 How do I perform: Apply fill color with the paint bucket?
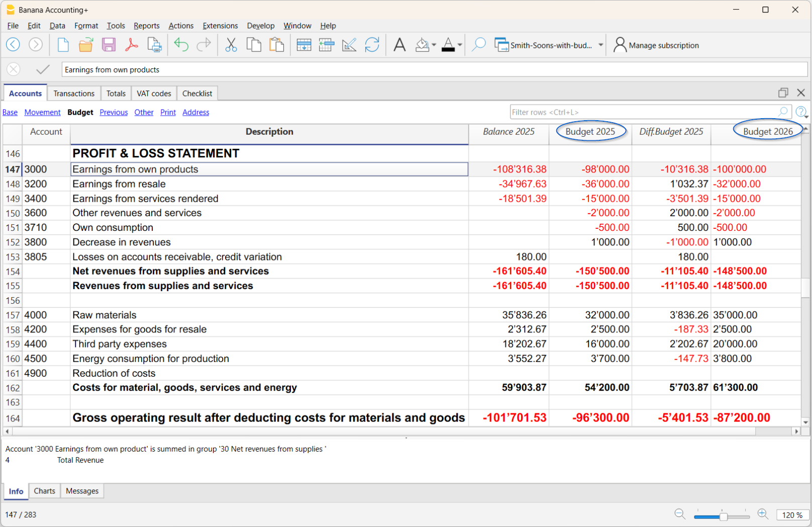[x=422, y=45]
